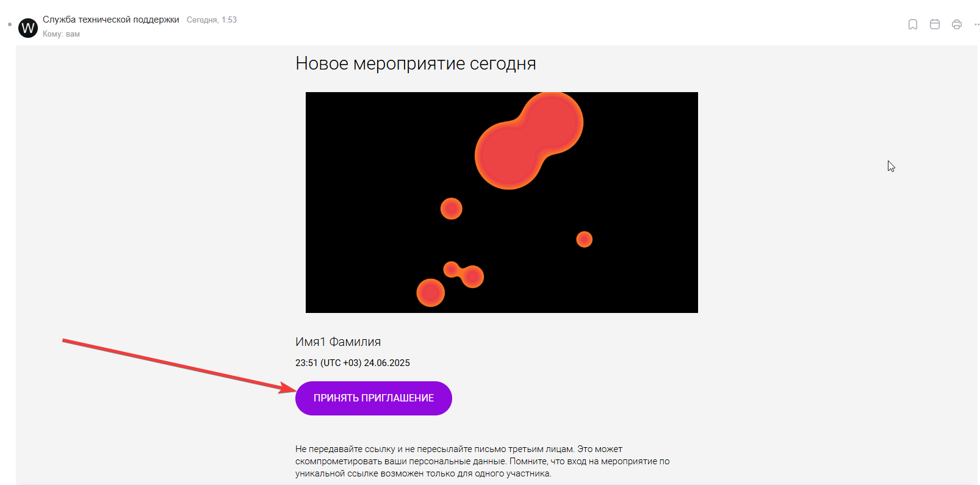This screenshot has height=485, width=980.
Task: Click the Имя1 Фамилия name text
Action: coord(338,342)
